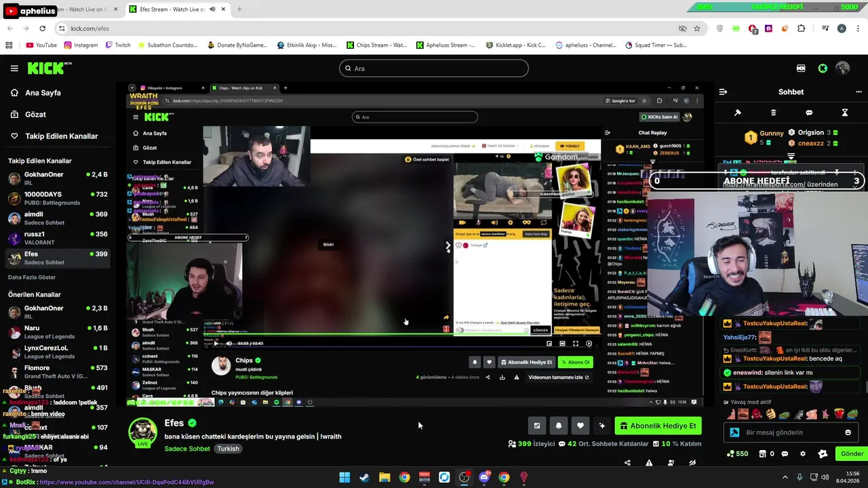Open a new browser tab
Viewport: 868px width, 488px height.
pyautogui.click(x=239, y=9)
